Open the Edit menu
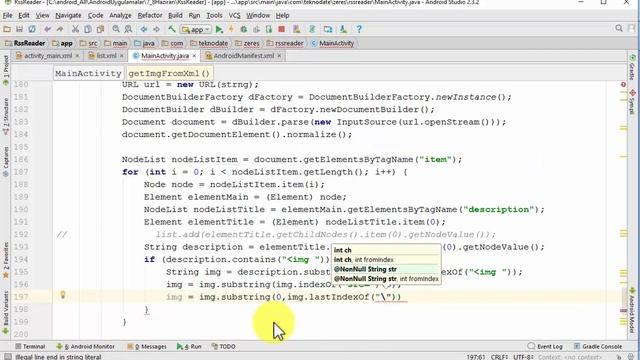 24,16
